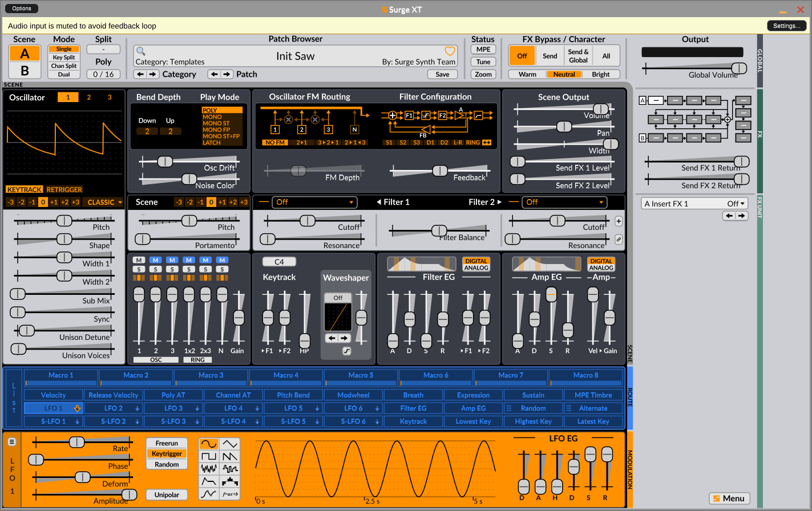Open Options menu button
812x511 pixels.
(x=22, y=9)
